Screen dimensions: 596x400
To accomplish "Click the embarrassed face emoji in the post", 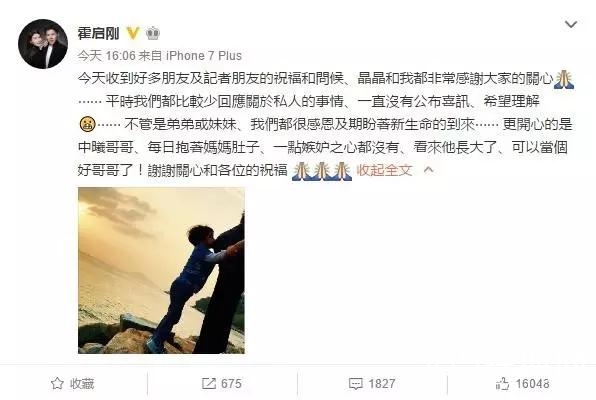I will click(x=87, y=124).
